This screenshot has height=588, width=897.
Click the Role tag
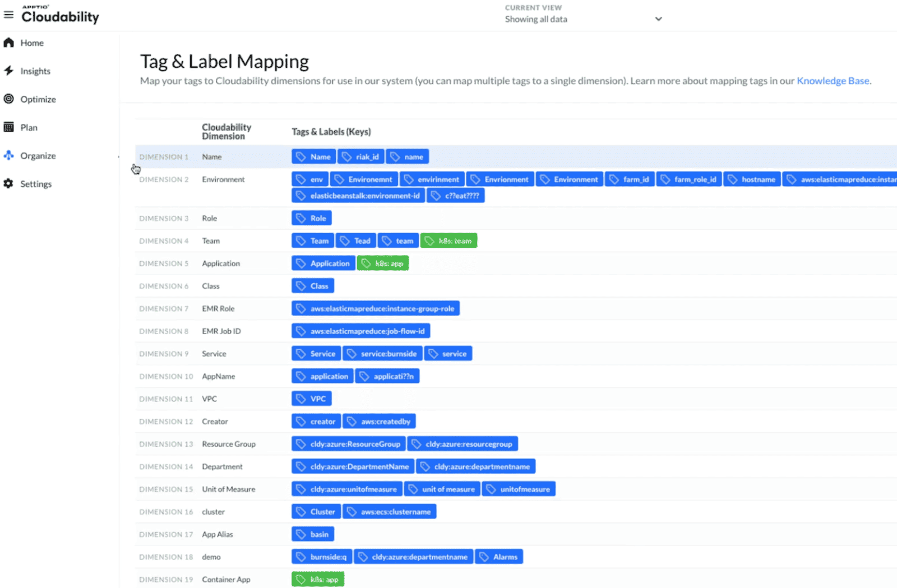pos(312,218)
